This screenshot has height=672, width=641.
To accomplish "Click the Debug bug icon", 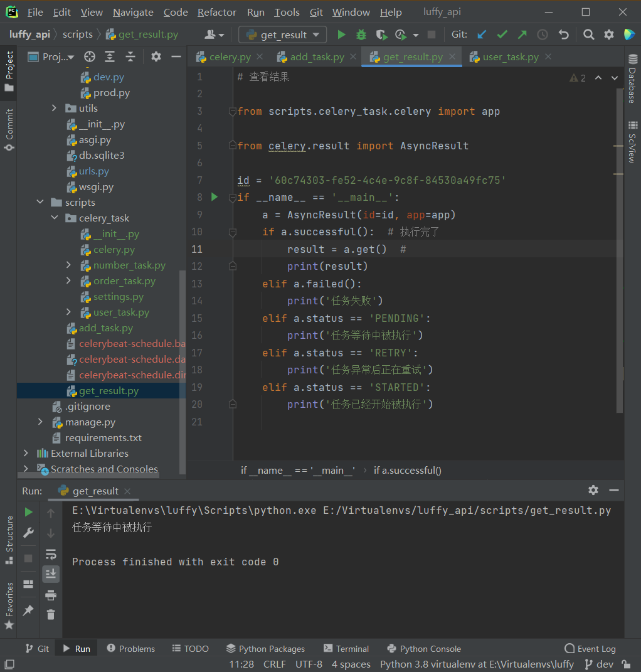I will point(361,35).
